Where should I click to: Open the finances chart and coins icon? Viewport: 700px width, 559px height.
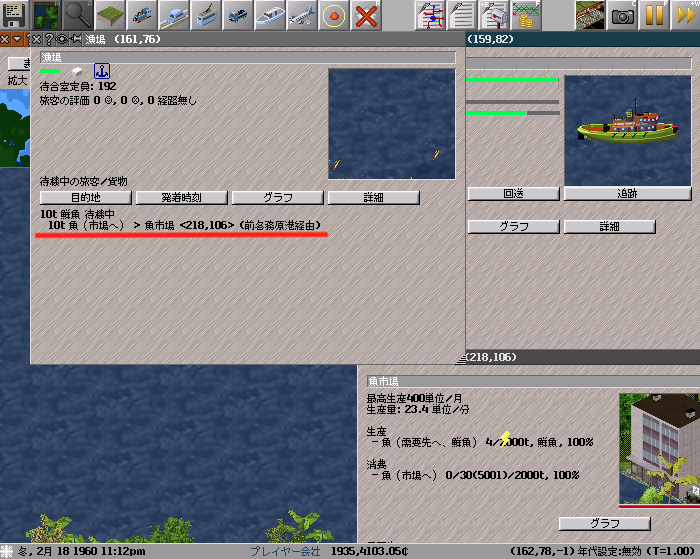click(526, 15)
